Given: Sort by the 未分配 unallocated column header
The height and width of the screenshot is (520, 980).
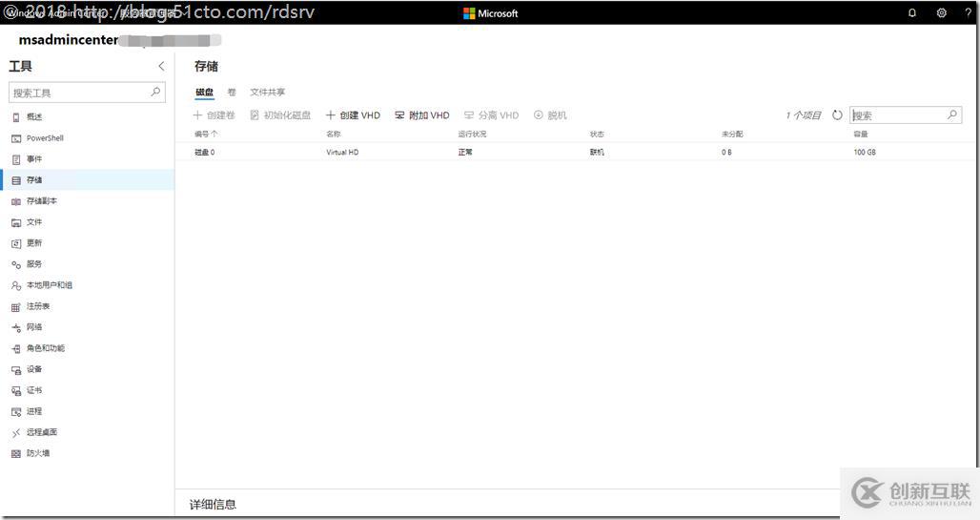Looking at the screenshot, I should (732, 134).
